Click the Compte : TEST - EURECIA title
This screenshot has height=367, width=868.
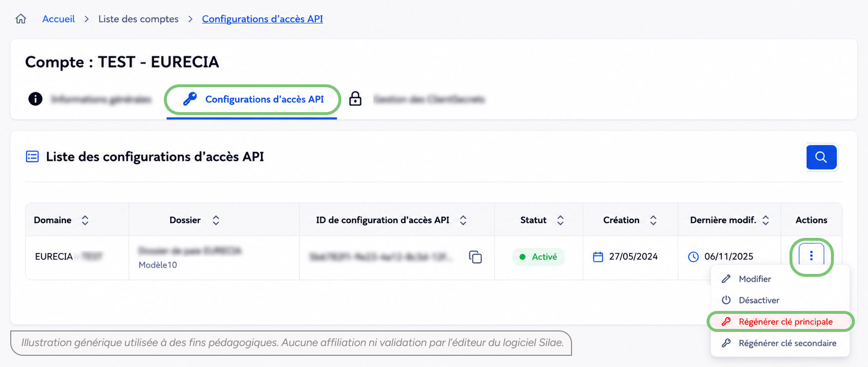pyautogui.click(x=122, y=62)
